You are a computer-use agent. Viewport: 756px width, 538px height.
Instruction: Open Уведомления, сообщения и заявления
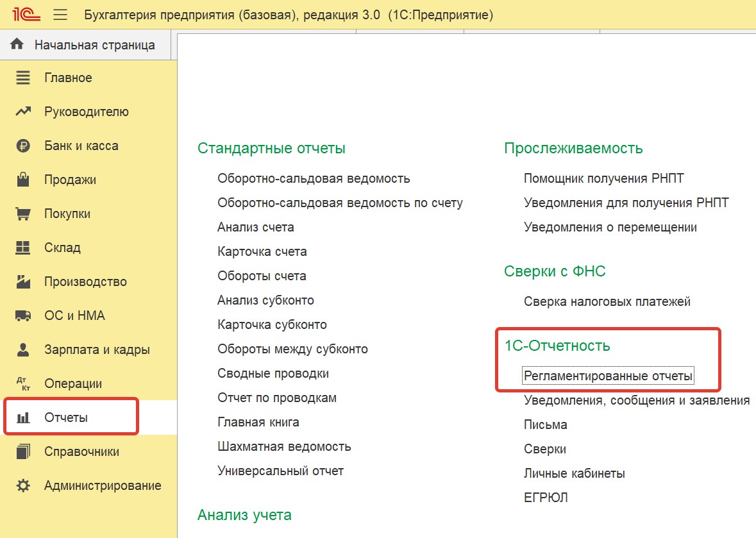pyautogui.click(x=637, y=400)
